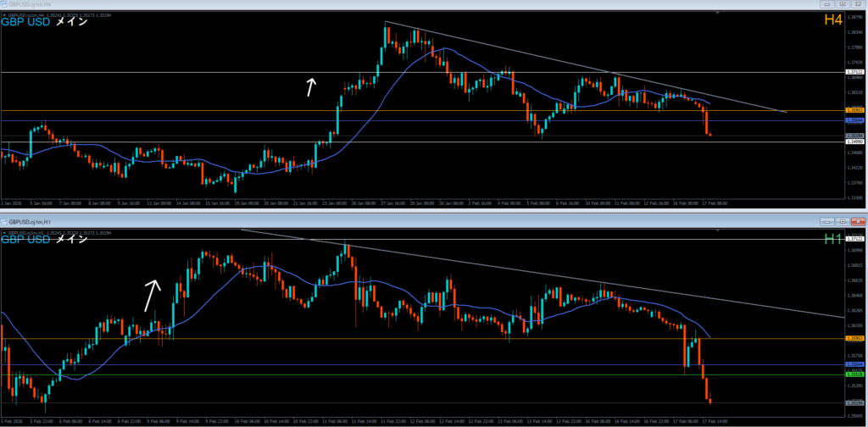
Task: Close the H1 chart window
Action: (x=858, y=220)
